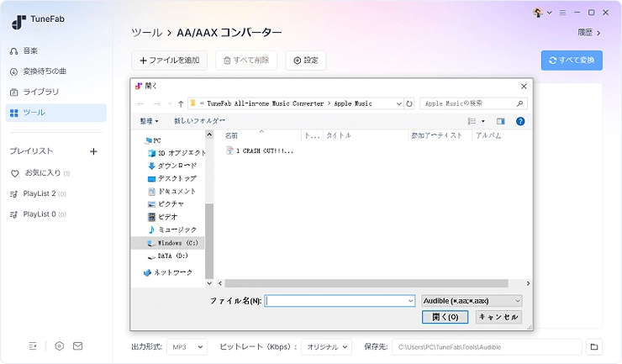
Task: Close the 開く file dialog
Action: (524, 86)
